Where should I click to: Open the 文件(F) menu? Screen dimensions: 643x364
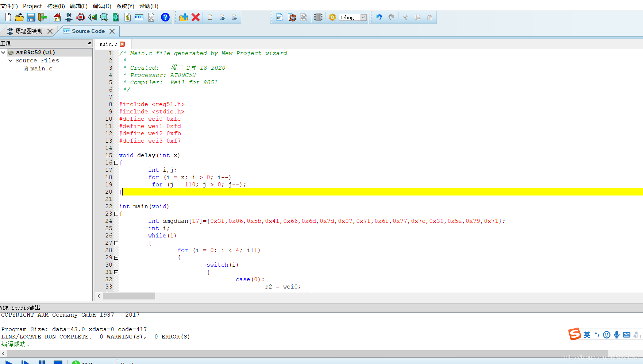[9, 6]
